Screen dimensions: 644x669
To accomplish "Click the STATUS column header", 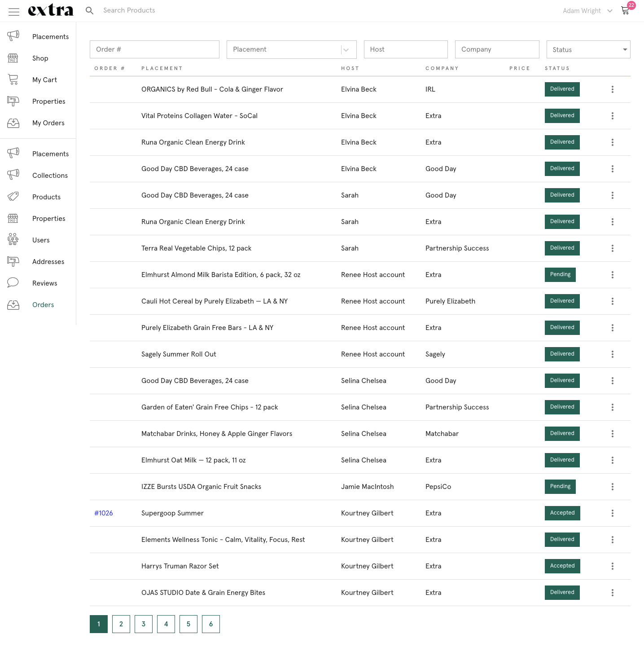I will [557, 68].
